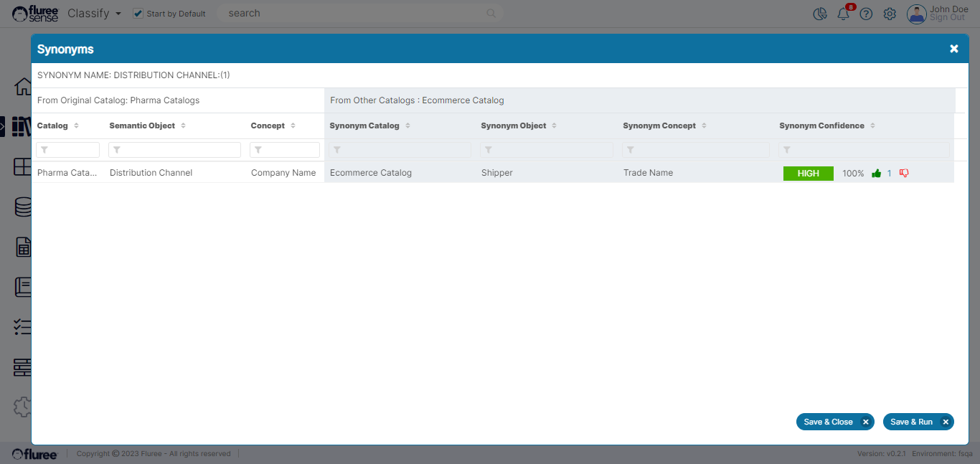This screenshot has height=464, width=980.
Task: Click the Concept column filter field
Action: 285,150
